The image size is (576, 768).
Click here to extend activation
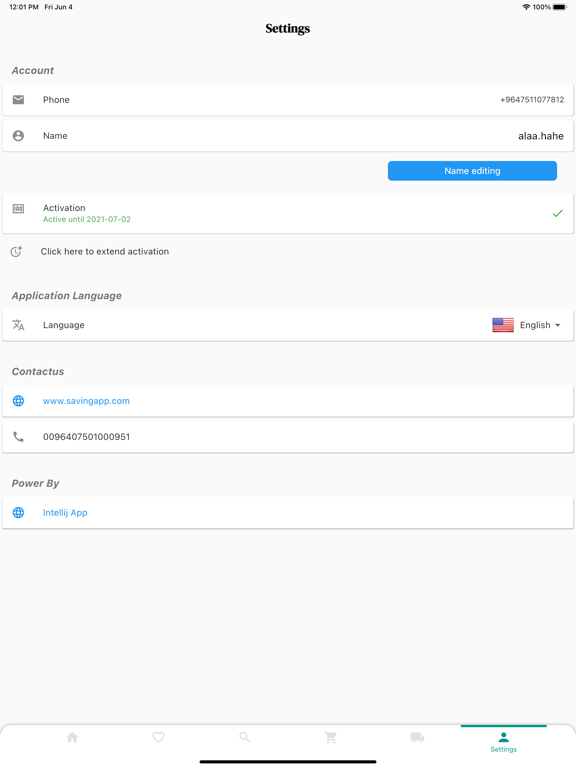point(105,252)
